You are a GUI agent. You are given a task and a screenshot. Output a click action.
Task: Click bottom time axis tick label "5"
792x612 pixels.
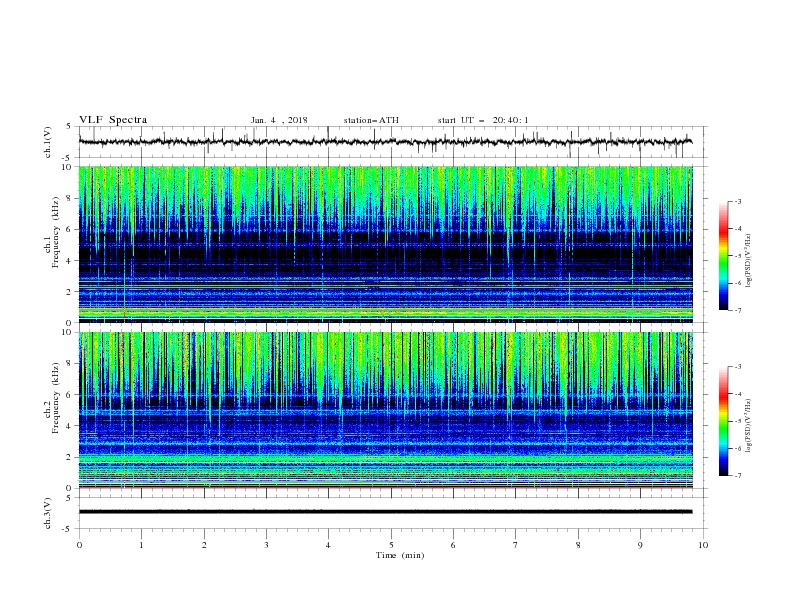pos(391,545)
